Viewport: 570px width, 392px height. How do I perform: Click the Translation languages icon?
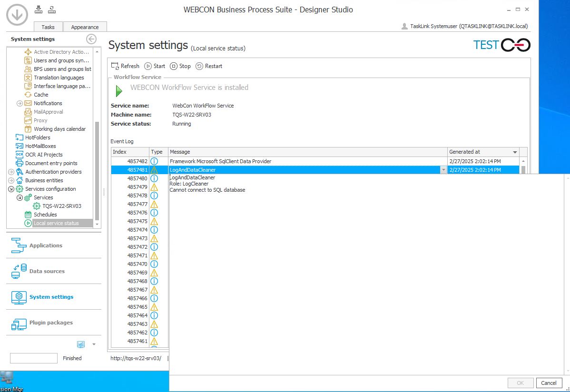point(28,78)
